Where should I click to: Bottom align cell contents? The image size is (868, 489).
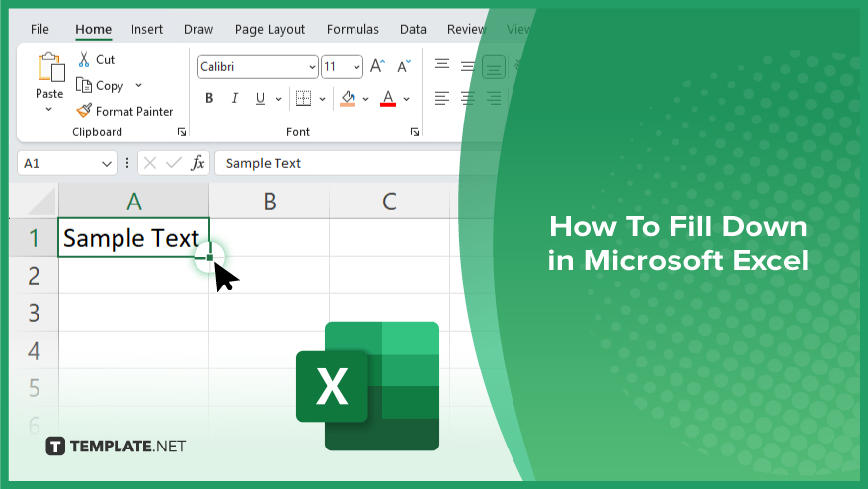click(493, 67)
